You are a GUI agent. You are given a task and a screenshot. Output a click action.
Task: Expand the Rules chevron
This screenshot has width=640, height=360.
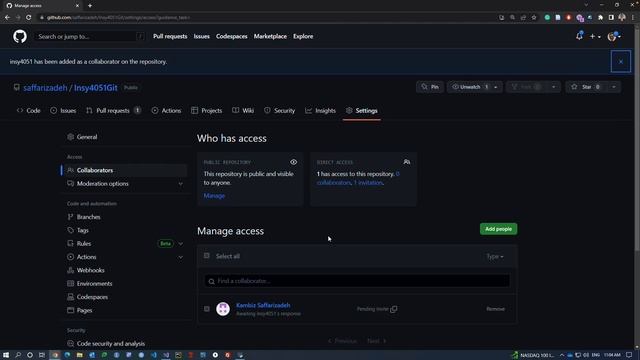(x=180, y=244)
